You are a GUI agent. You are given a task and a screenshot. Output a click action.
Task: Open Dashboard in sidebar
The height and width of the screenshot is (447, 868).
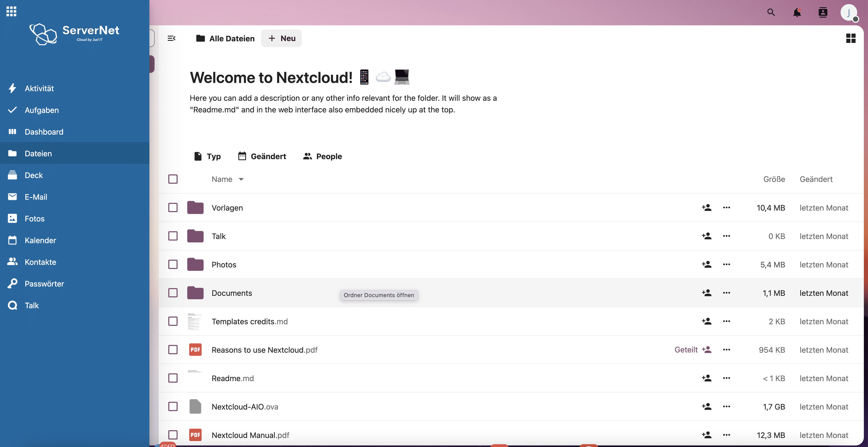pos(74,132)
